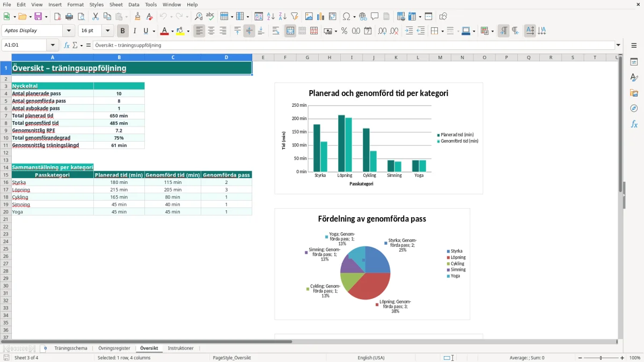
Task: Click the Format as Date icon
Action: (x=368, y=31)
